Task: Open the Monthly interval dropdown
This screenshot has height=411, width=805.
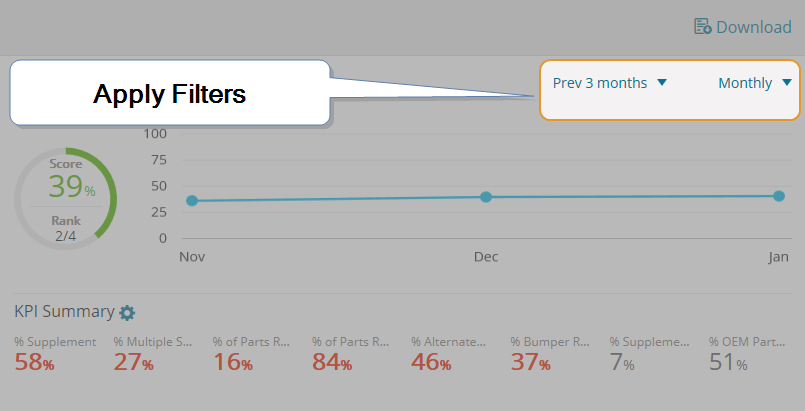Action: click(745, 83)
